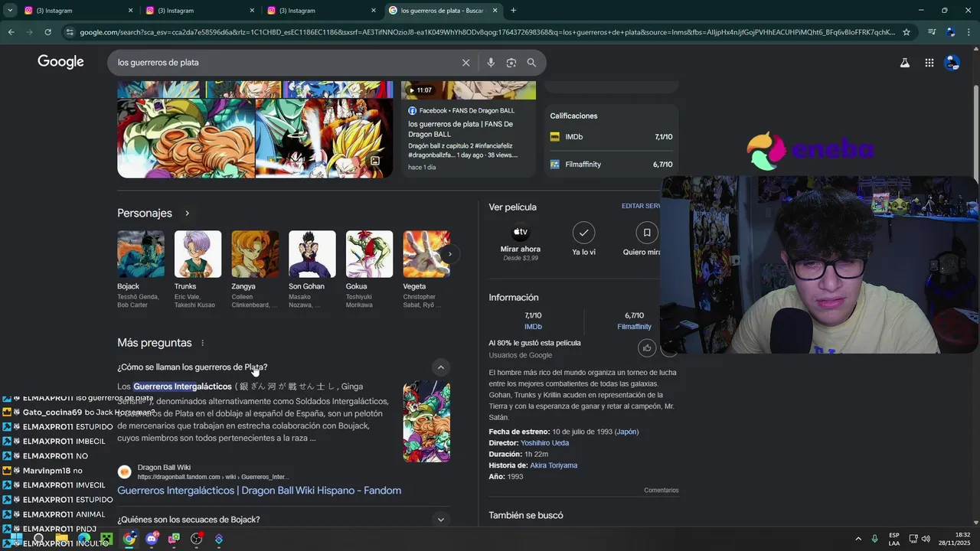Viewport: 980px width, 551px height.
Task: Open the Discord taskbar icon
Action: 152,539
